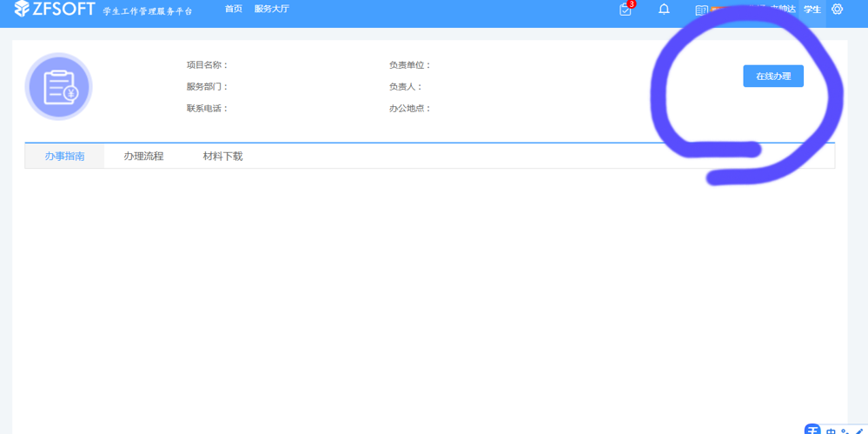The height and width of the screenshot is (434, 868).
Task: Select the 材料下载 tab
Action: point(222,157)
